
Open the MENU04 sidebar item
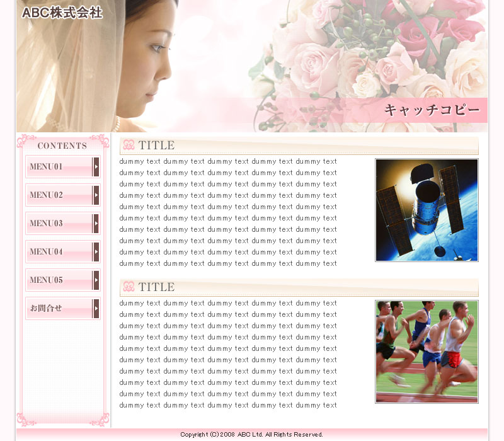tap(63, 251)
